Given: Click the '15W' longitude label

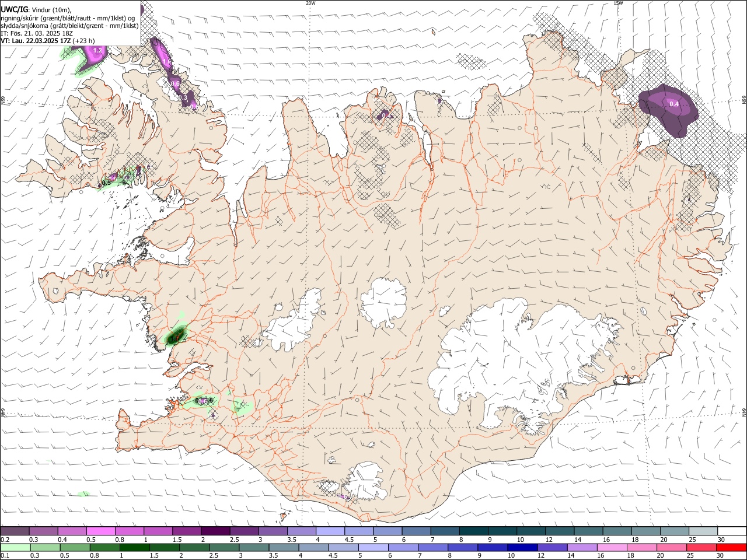Looking at the screenshot, I should point(618,3).
